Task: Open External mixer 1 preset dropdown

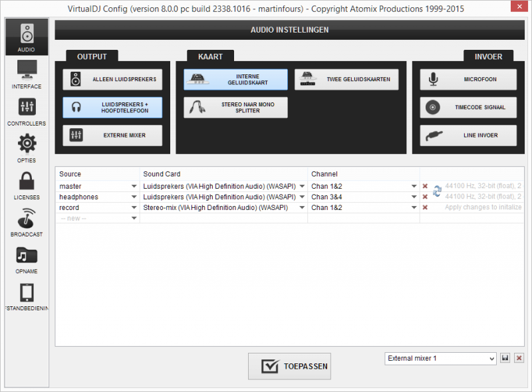Action: click(x=440, y=358)
